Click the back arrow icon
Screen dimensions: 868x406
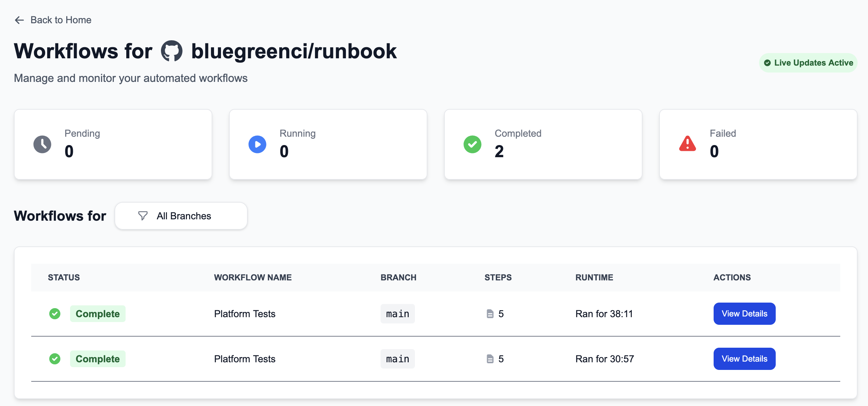click(19, 20)
